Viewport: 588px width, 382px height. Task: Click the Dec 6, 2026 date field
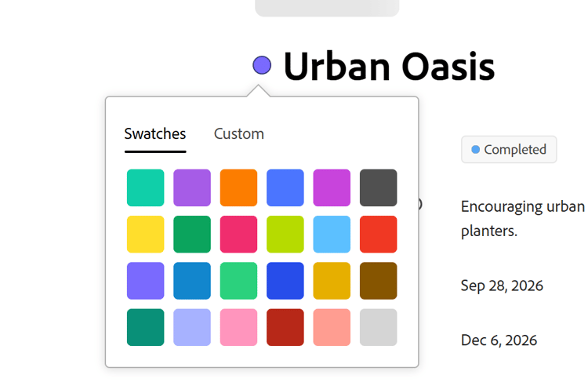[x=499, y=340]
